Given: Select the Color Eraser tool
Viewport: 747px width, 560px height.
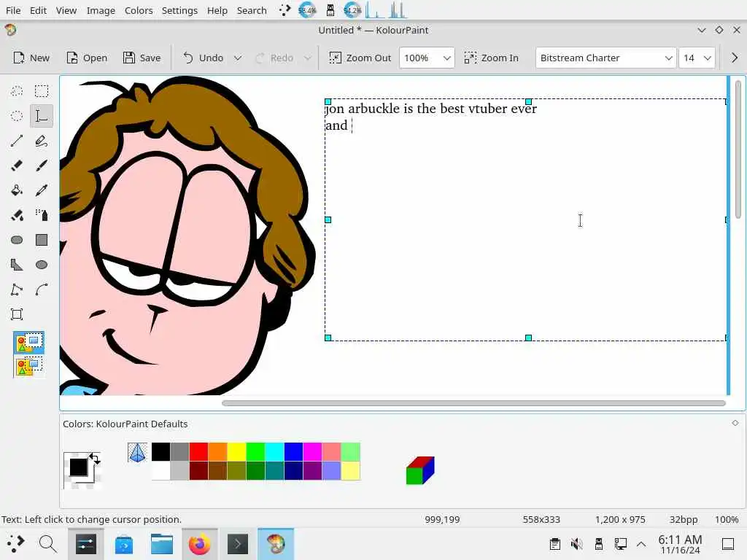Looking at the screenshot, I should tap(17, 215).
